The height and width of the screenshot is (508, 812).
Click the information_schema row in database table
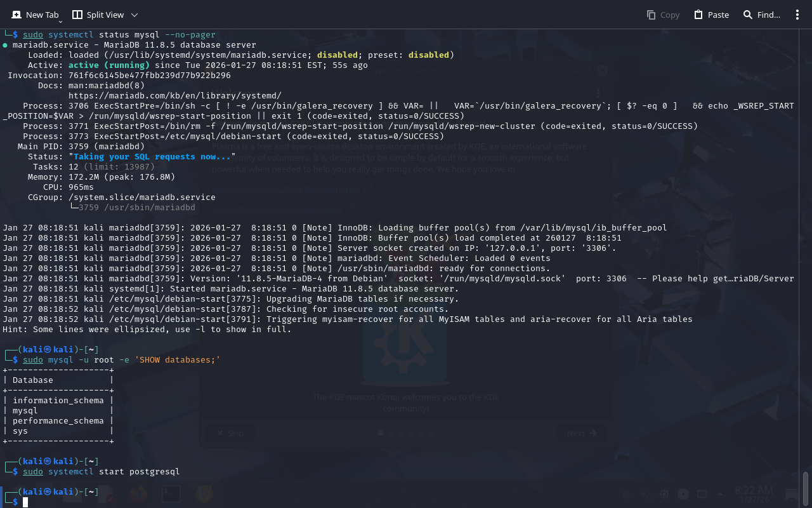pos(58,401)
